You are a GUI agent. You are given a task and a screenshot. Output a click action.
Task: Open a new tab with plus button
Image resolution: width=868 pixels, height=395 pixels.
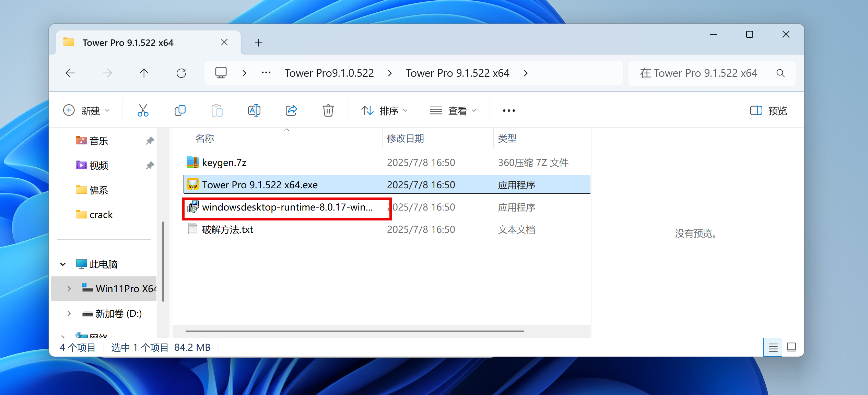coord(259,43)
